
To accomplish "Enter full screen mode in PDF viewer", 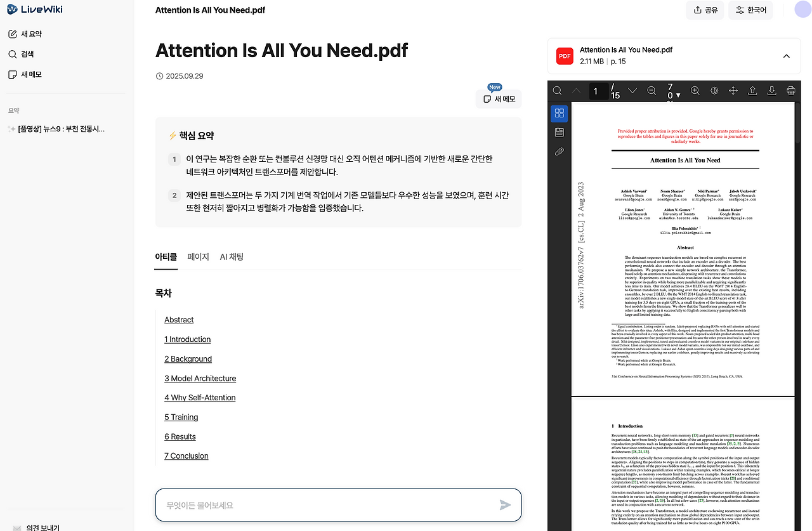I will (x=733, y=91).
